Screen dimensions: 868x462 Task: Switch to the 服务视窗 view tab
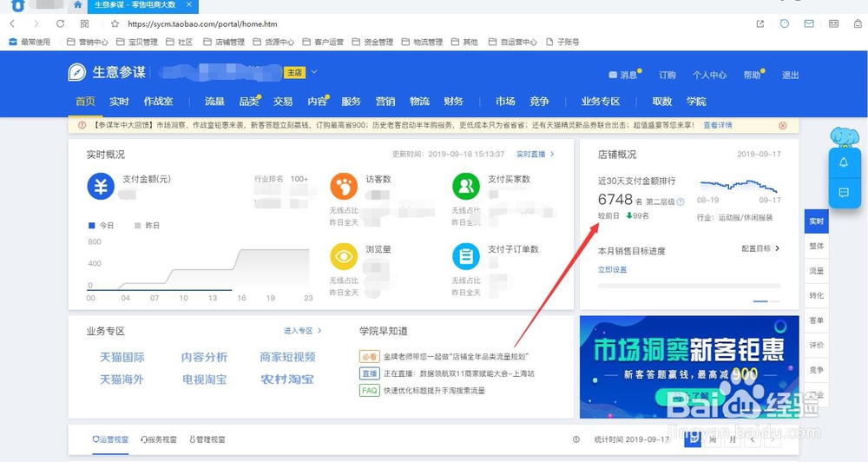(x=159, y=439)
